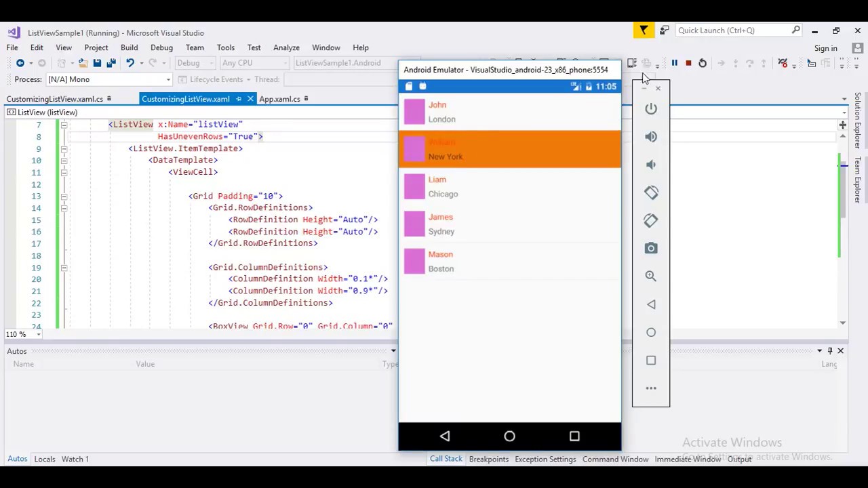
Task: Tap the Android Home navigation button
Action: click(509, 436)
